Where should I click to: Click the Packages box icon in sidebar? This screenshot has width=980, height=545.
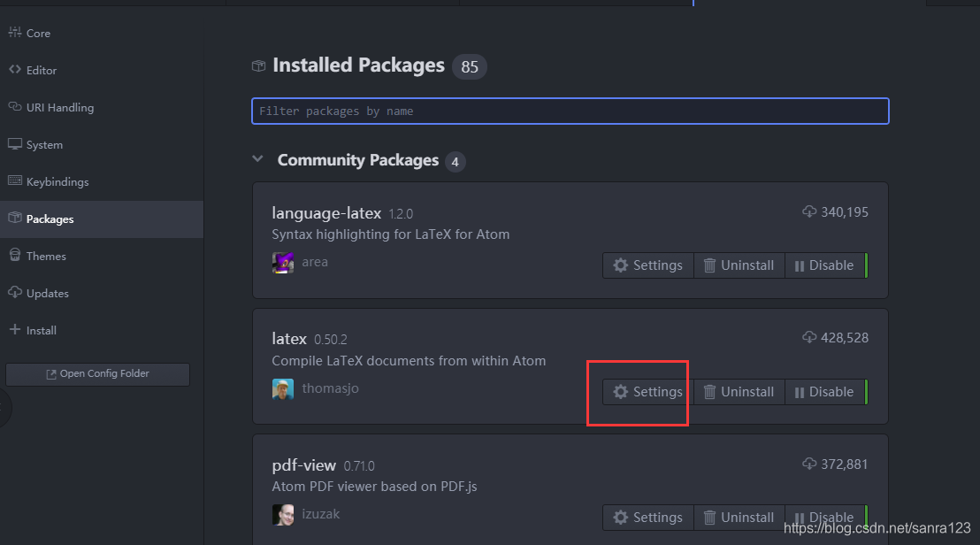15,218
